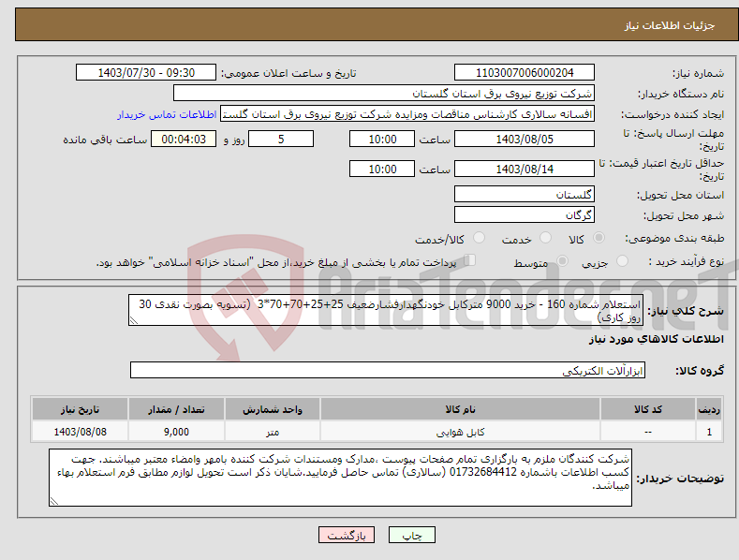Screen dimensions: 739x560
Task: Click the گروه کالا label
Action: click(x=700, y=371)
